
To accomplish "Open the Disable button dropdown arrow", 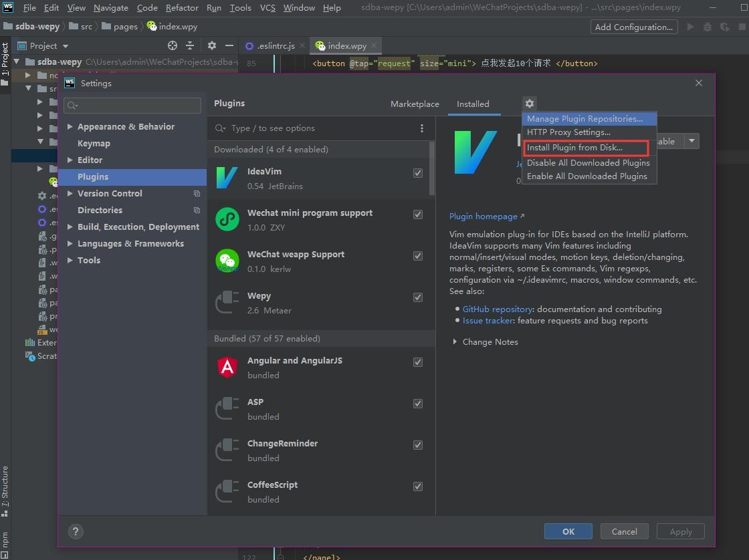I will (691, 141).
